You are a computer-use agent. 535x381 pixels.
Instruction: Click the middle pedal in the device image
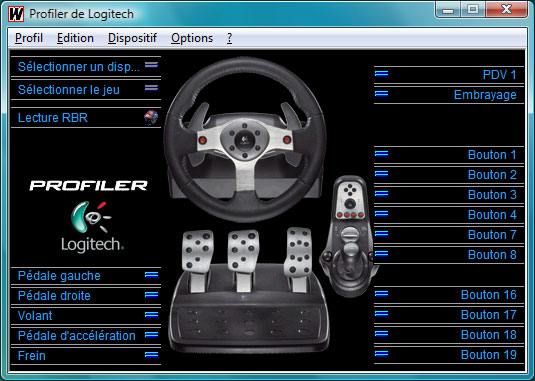[x=243, y=261]
